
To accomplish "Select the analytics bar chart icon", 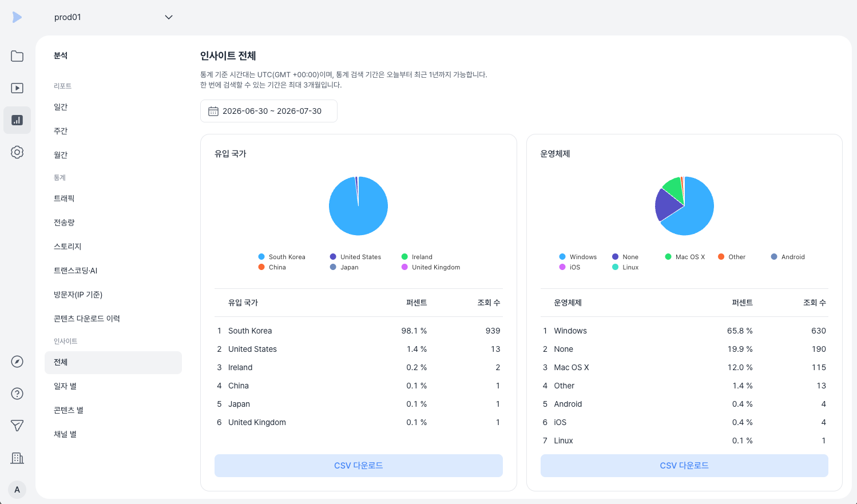I will 17,120.
